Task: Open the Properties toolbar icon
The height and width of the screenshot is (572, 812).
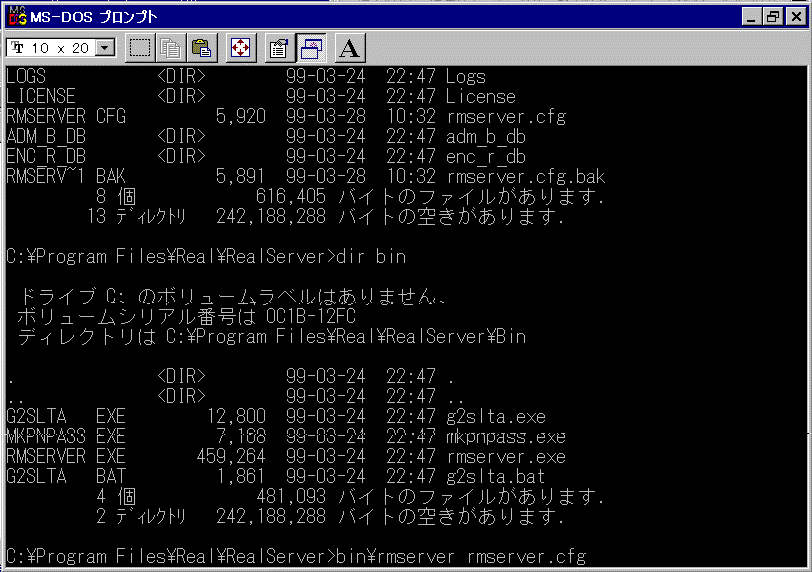Action: coord(280,48)
